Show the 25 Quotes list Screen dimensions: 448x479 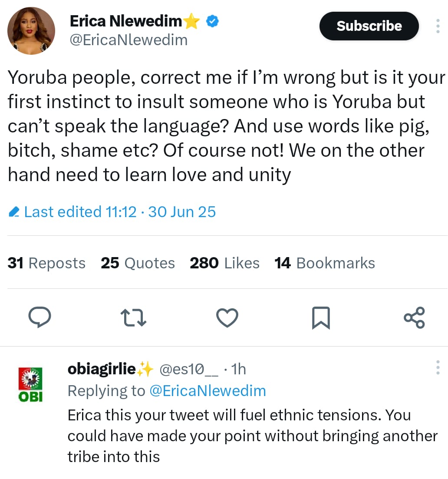pos(138,263)
